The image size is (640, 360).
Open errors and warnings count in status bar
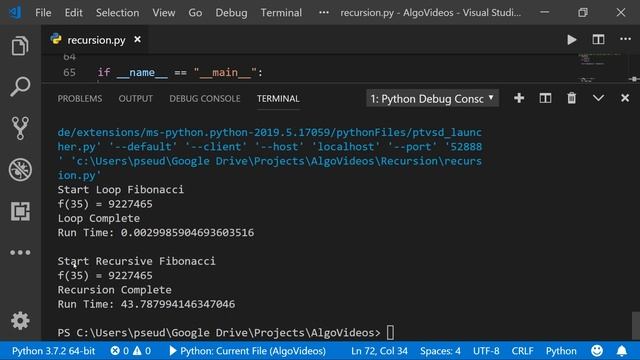click(x=131, y=351)
